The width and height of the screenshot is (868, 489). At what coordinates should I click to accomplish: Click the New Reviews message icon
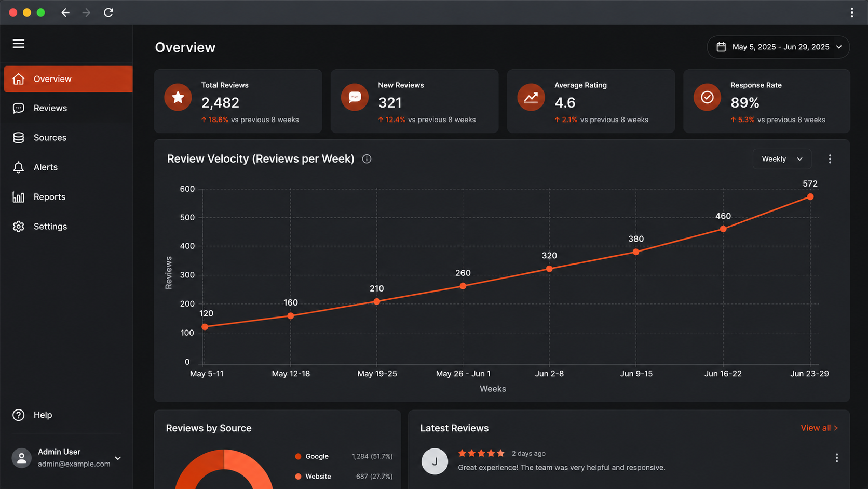click(x=355, y=97)
